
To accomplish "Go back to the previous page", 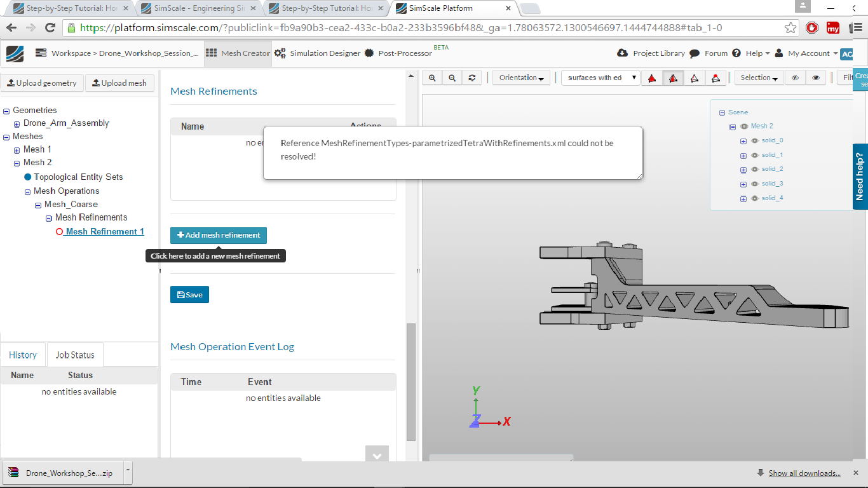I will click(x=11, y=28).
